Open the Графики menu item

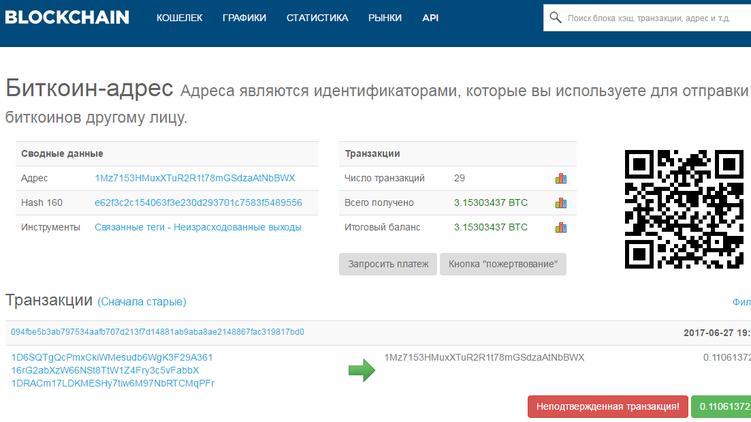click(x=244, y=18)
